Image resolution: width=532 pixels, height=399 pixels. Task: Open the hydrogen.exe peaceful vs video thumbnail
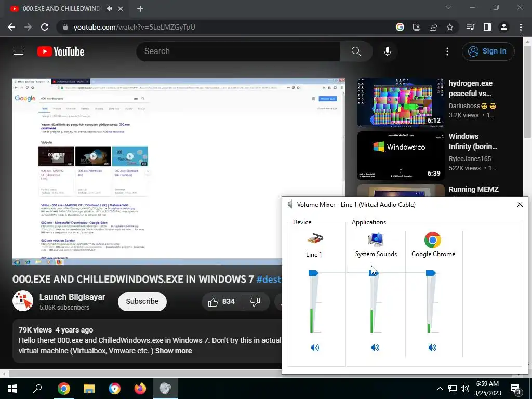pos(401,102)
